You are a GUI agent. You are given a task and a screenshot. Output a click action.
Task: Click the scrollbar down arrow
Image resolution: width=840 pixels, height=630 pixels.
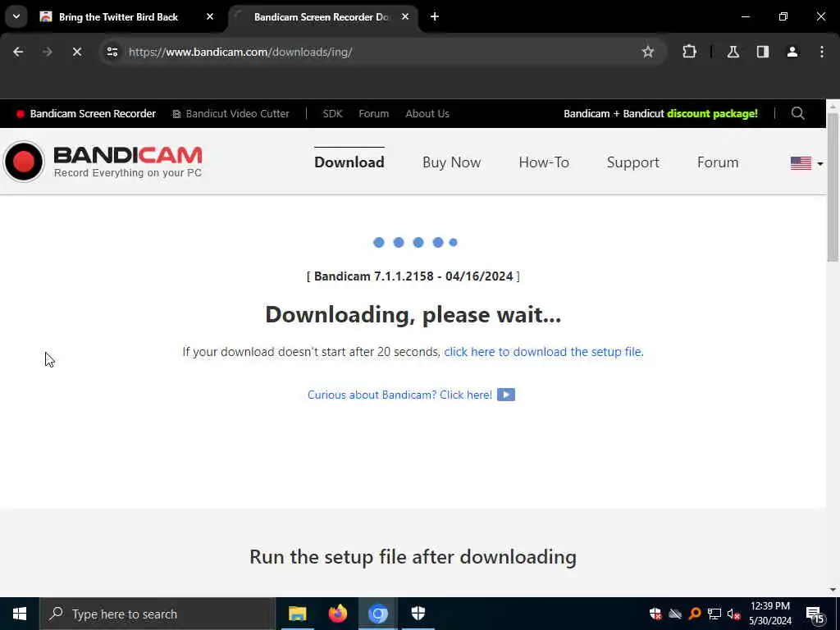coord(833,589)
